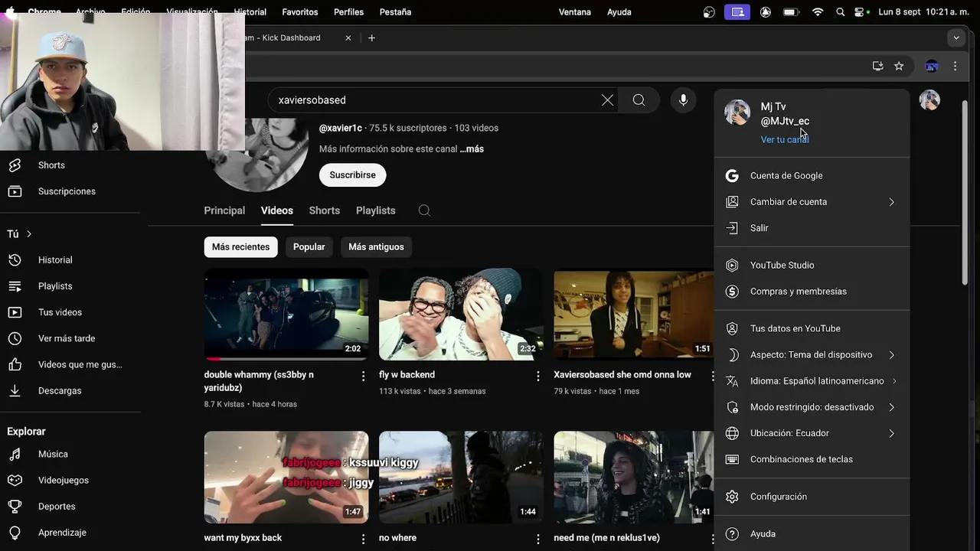Viewport: 980px width, 551px height.
Task: Start voice search with the microphone icon
Action: point(683,100)
